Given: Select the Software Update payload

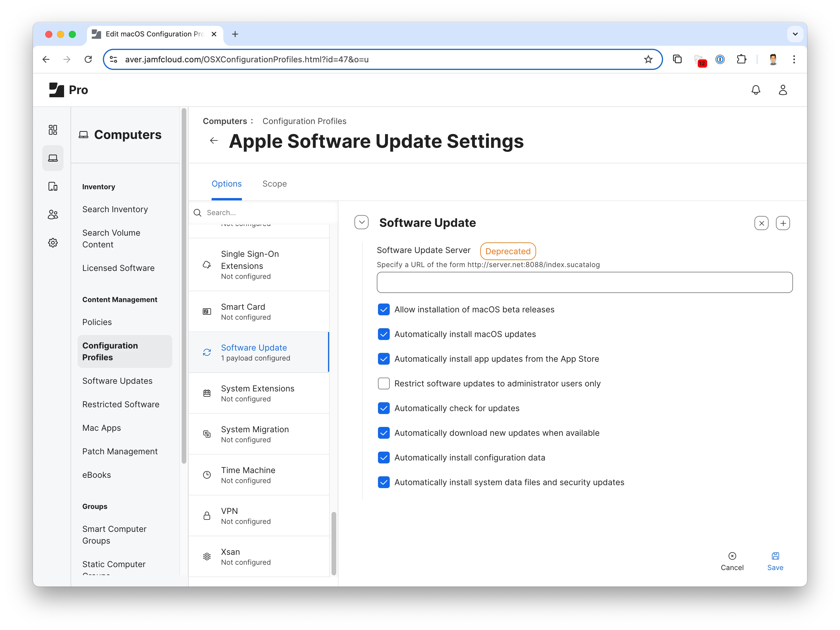Looking at the screenshot, I should [x=259, y=352].
